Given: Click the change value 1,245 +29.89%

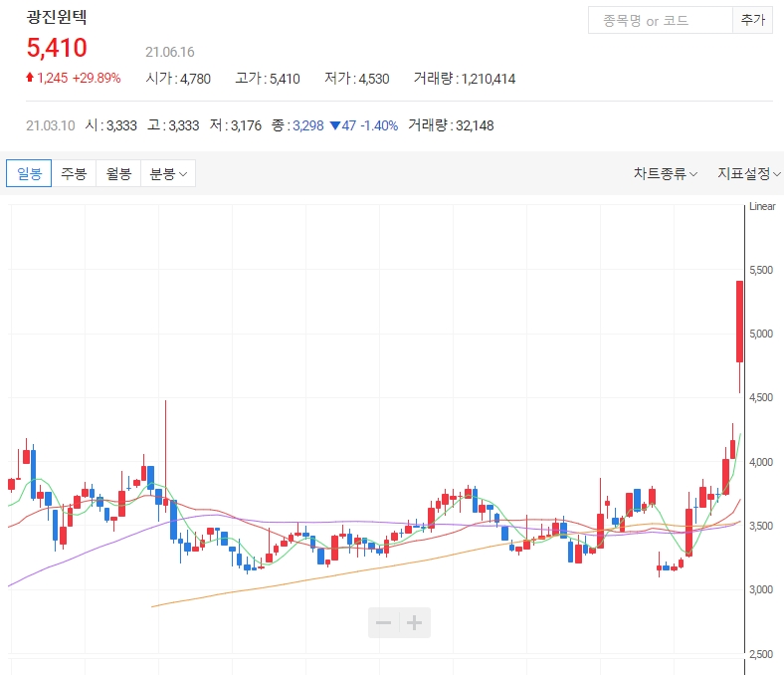Looking at the screenshot, I should (x=74, y=78).
